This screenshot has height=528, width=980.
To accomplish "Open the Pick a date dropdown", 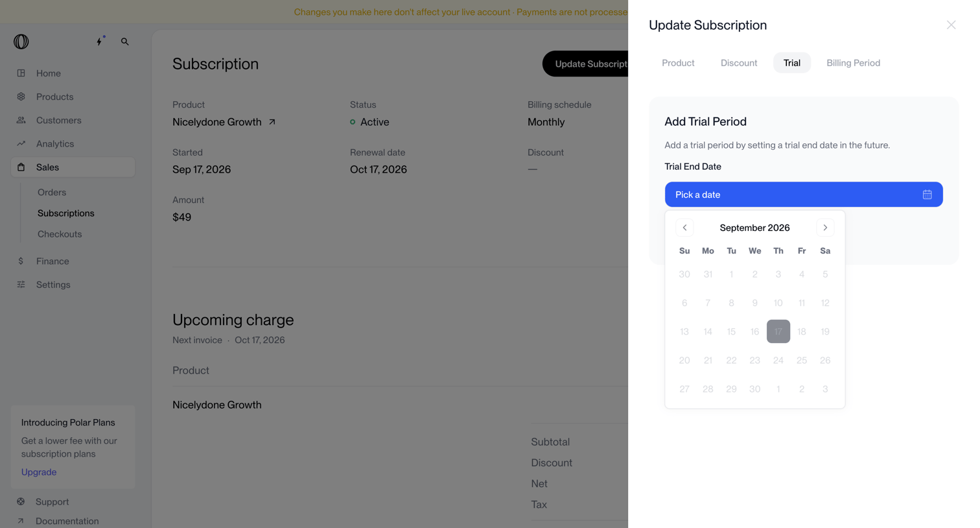I will tap(804, 195).
